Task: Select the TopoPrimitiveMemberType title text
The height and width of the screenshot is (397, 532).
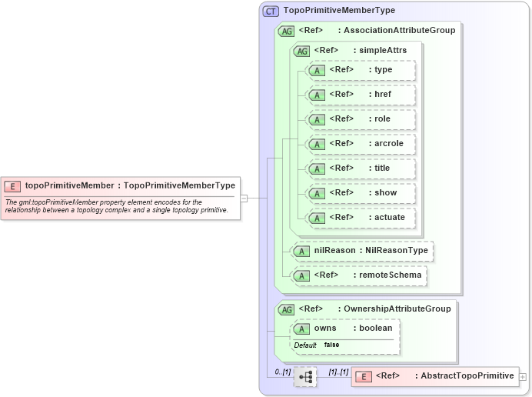Action: (x=339, y=10)
